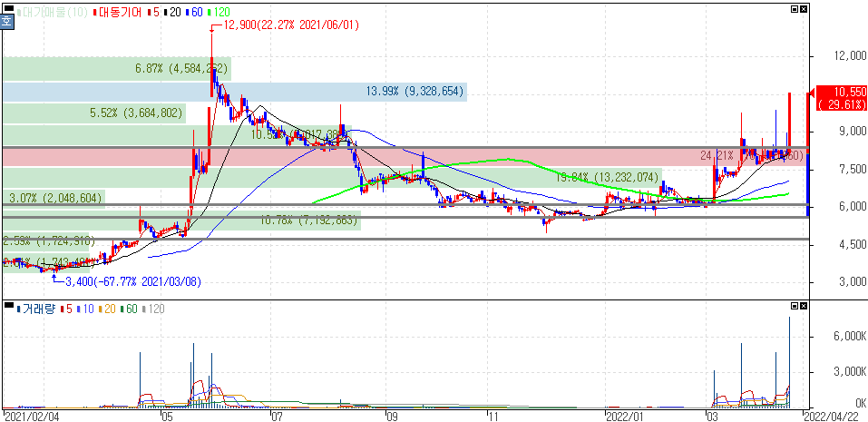Select the 120-day moving average legend in price chart
The width and height of the screenshot is (868, 422).
point(219,12)
